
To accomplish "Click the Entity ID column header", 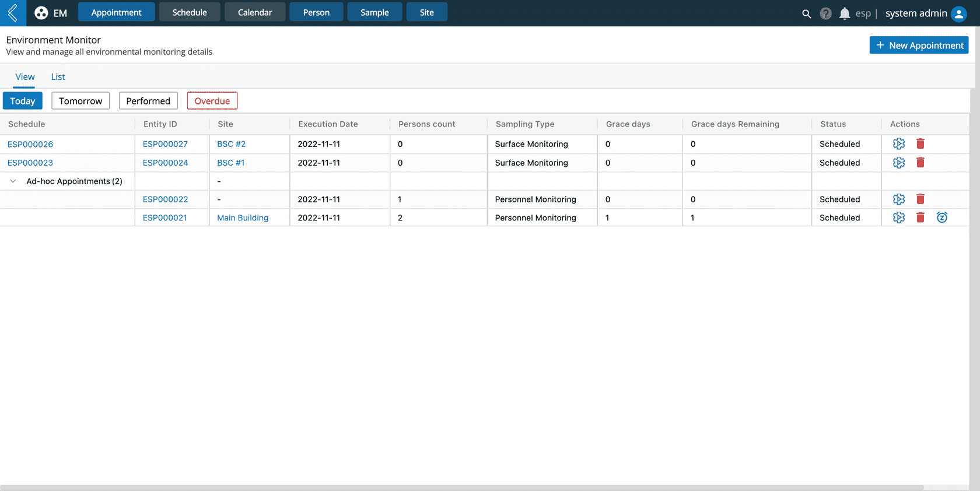I will point(160,124).
